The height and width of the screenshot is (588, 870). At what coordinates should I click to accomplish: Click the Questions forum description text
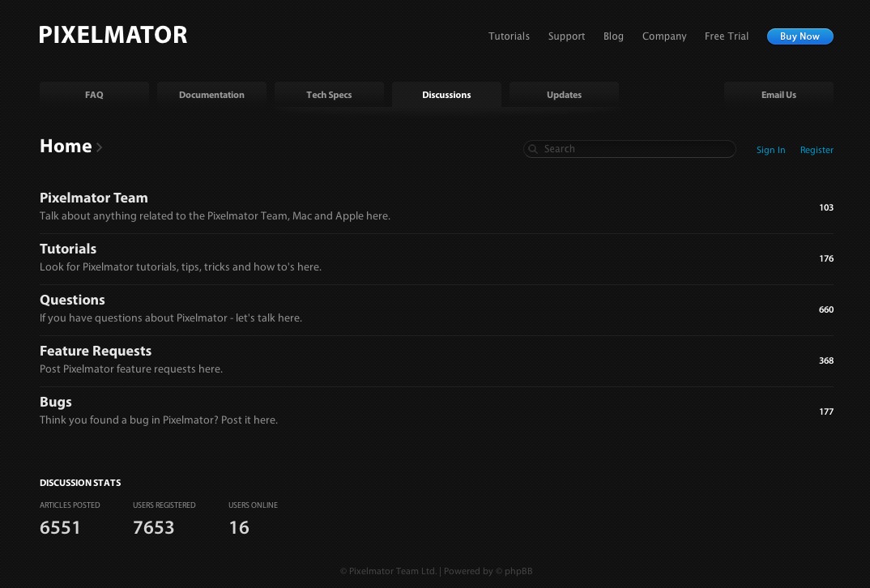[171, 317]
